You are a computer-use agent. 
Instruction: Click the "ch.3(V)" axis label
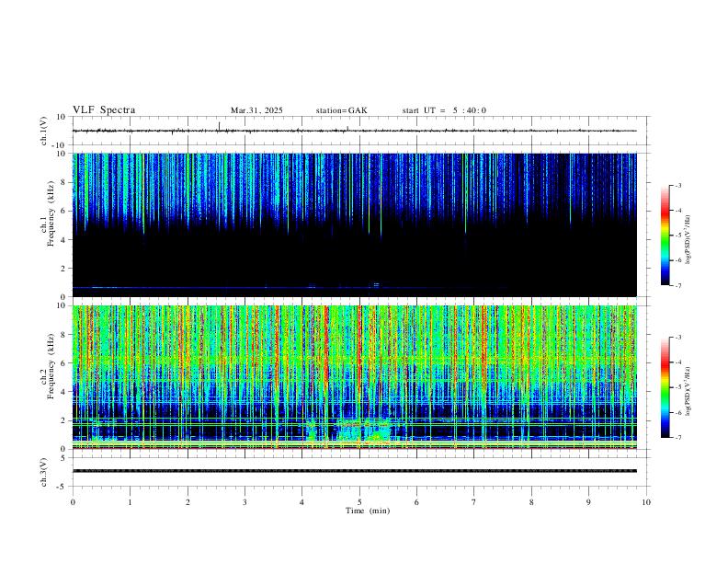coord(44,473)
